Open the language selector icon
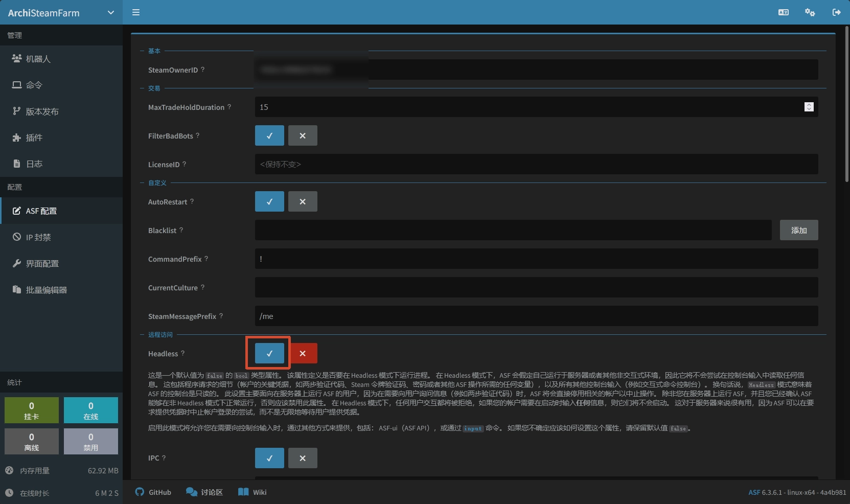 pos(784,12)
